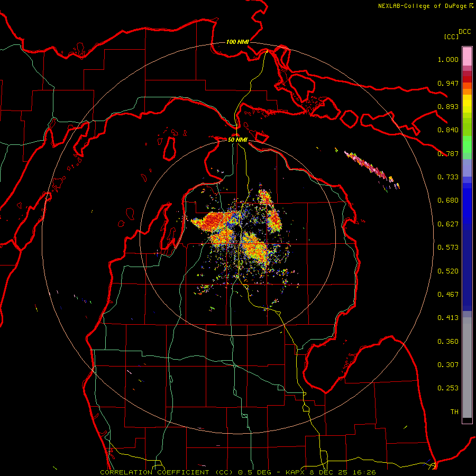476x476 pixels.
Task: Click the [CC] unit label
Action: [x=451, y=36]
